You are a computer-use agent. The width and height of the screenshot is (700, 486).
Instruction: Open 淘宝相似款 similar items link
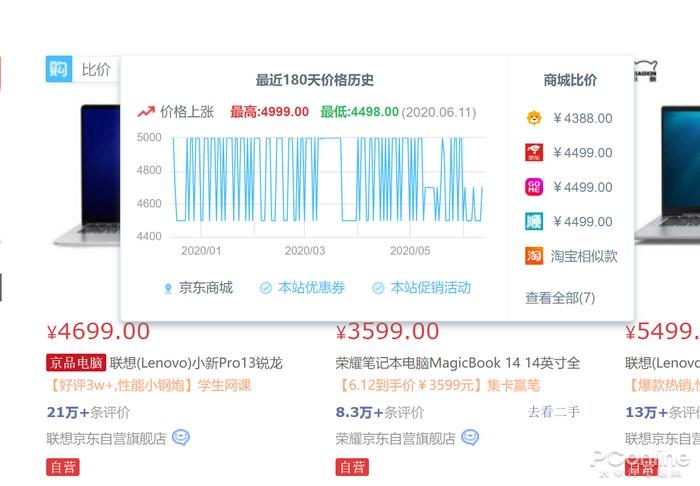(584, 256)
